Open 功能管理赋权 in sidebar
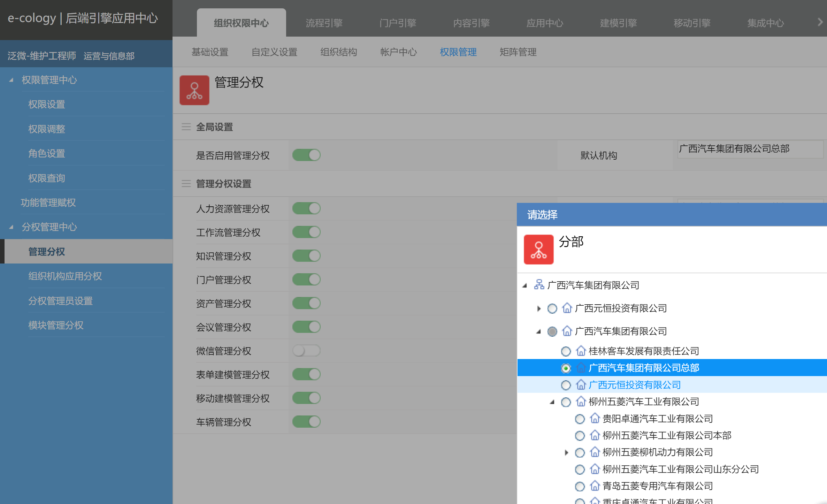This screenshot has height=504, width=827. pyautogui.click(x=48, y=203)
